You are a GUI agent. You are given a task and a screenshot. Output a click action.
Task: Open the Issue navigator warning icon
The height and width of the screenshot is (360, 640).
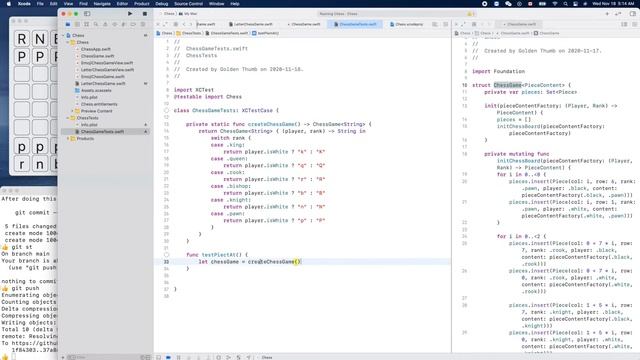[105, 24]
